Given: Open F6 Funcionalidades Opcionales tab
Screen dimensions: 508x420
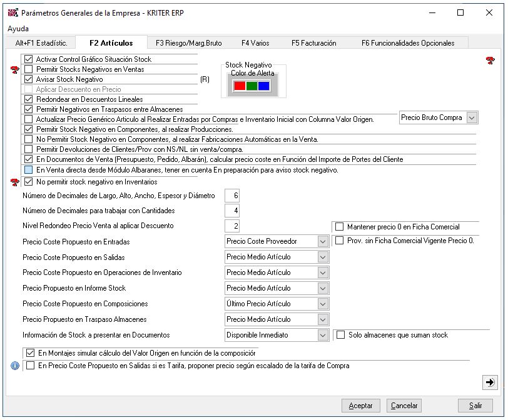Looking at the screenshot, I should [408, 43].
